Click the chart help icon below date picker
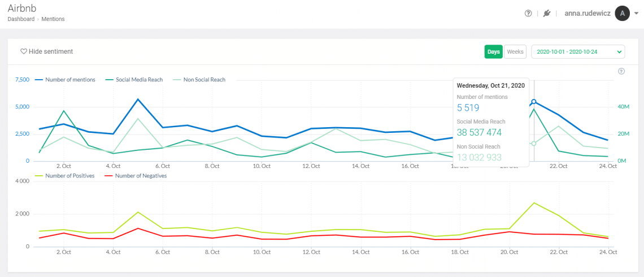This screenshot has height=277, width=644. click(x=621, y=71)
